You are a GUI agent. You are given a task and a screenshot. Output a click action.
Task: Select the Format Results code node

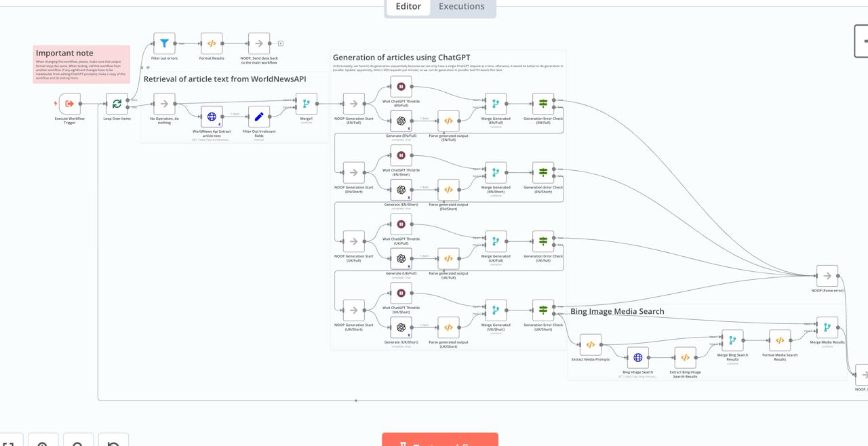212,43
